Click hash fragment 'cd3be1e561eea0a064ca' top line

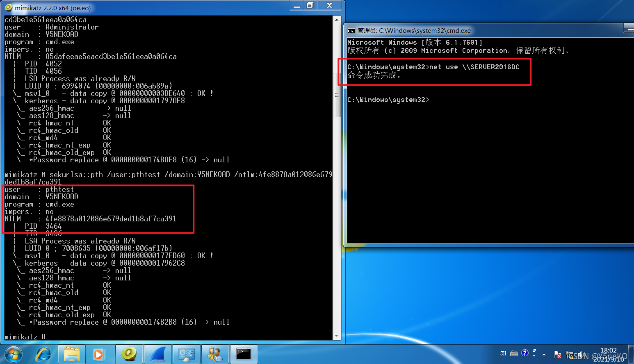pyautogui.click(x=46, y=20)
